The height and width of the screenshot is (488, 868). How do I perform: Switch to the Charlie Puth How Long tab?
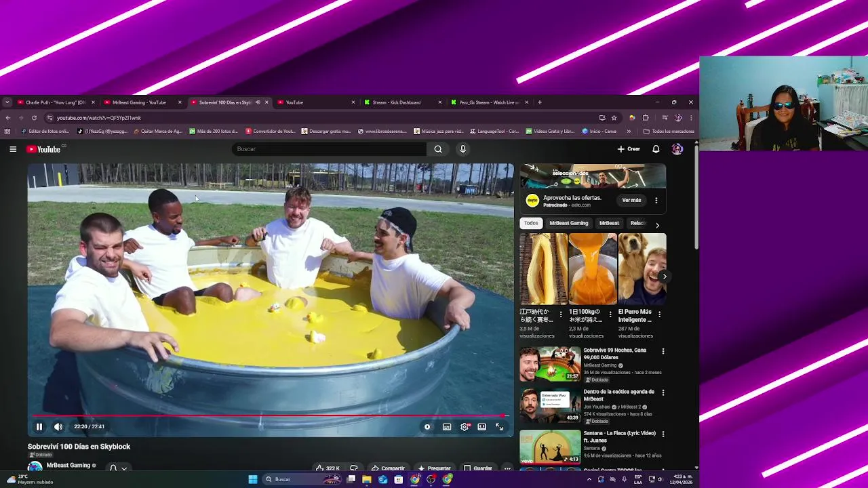pyautogui.click(x=55, y=102)
